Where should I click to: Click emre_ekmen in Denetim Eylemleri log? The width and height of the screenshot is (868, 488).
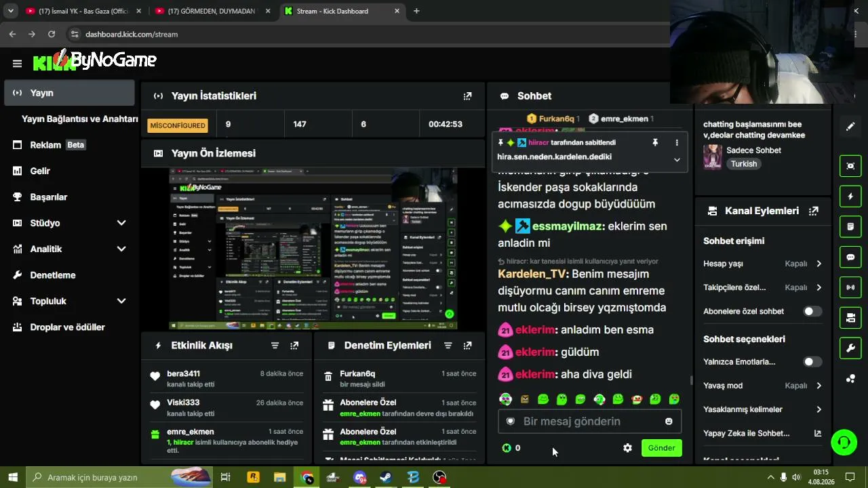[x=360, y=413]
